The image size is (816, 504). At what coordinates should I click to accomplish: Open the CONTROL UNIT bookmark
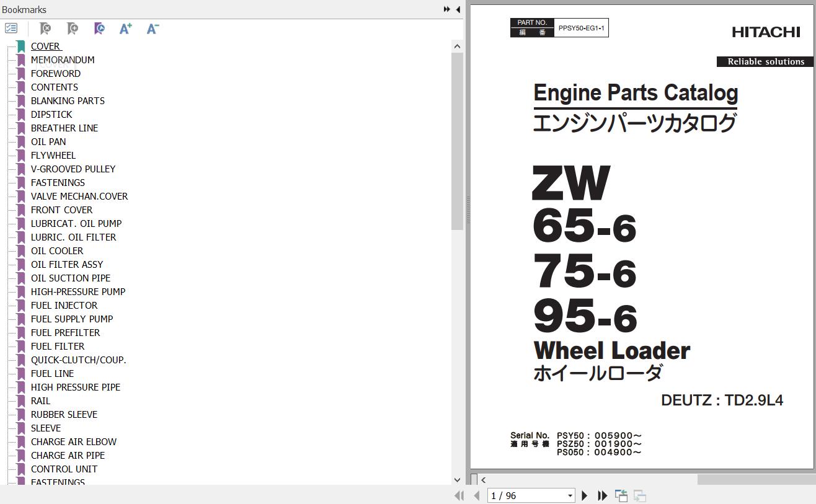pyautogui.click(x=64, y=469)
